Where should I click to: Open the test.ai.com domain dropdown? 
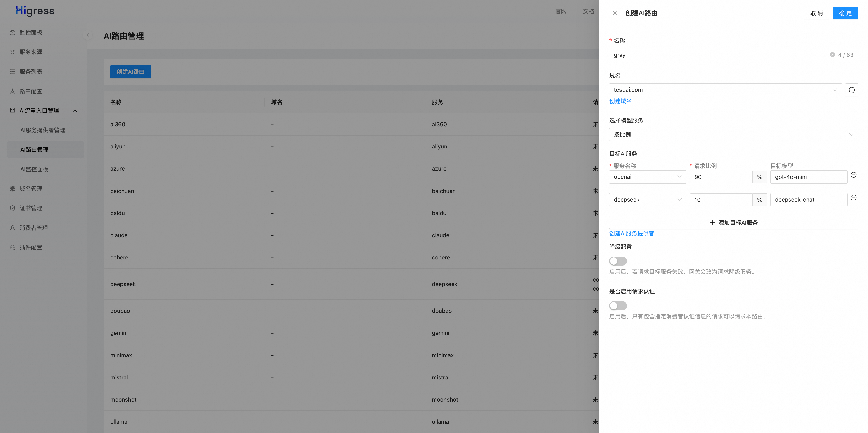(725, 90)
